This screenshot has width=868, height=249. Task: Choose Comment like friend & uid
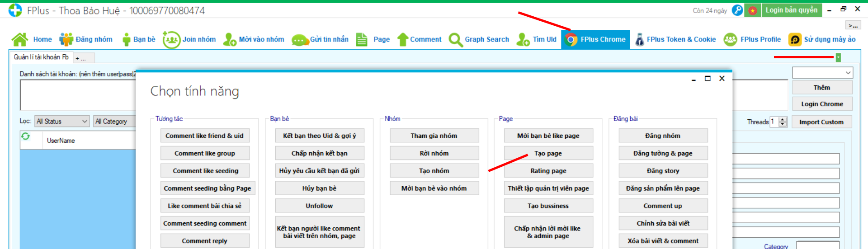[x=205, y=136]
